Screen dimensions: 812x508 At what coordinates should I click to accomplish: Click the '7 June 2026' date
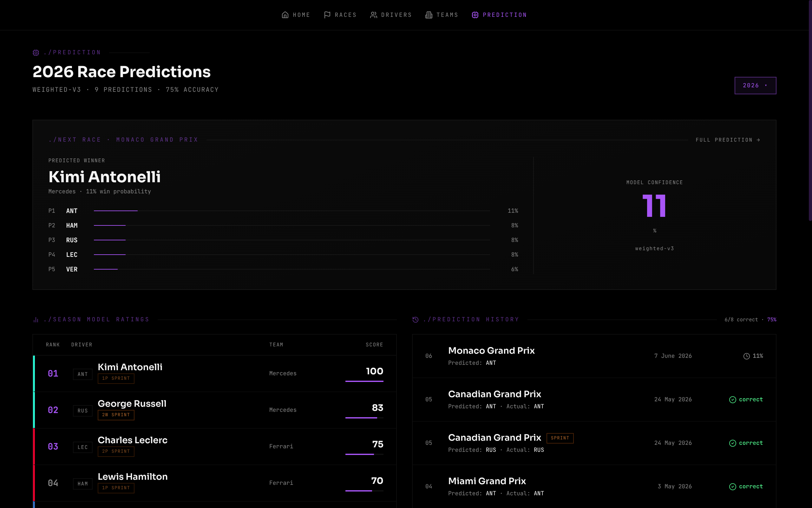pos(673,356)
